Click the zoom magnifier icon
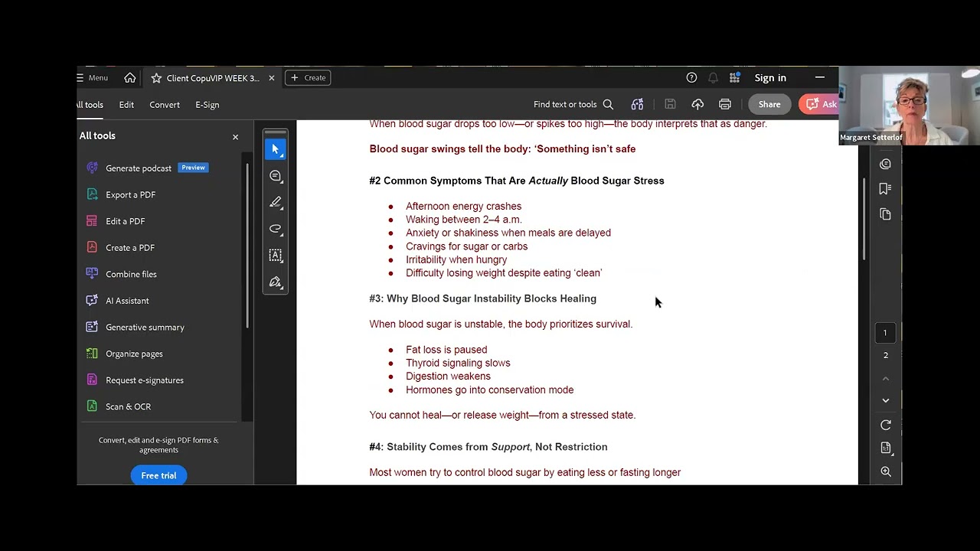 [886, 472]
